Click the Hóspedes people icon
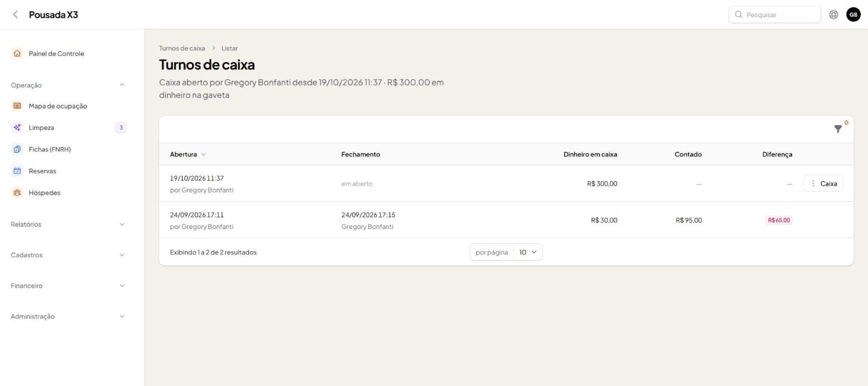 tap(17, 192)
